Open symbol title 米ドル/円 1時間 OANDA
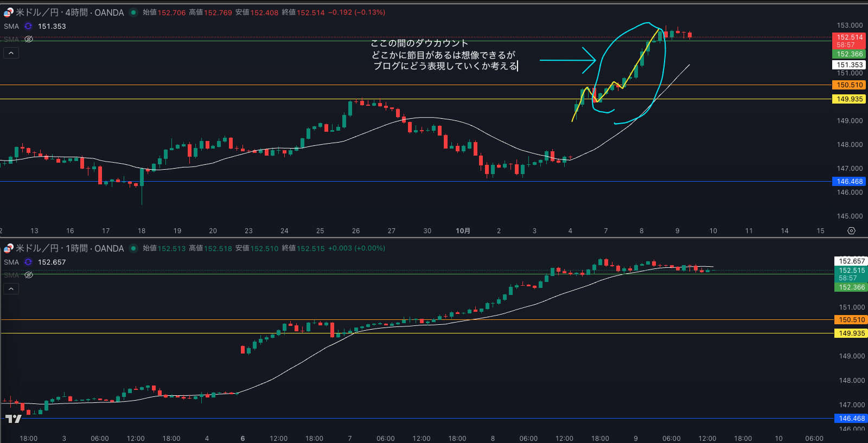Viewport: 868px width, 443px height. 69,248
